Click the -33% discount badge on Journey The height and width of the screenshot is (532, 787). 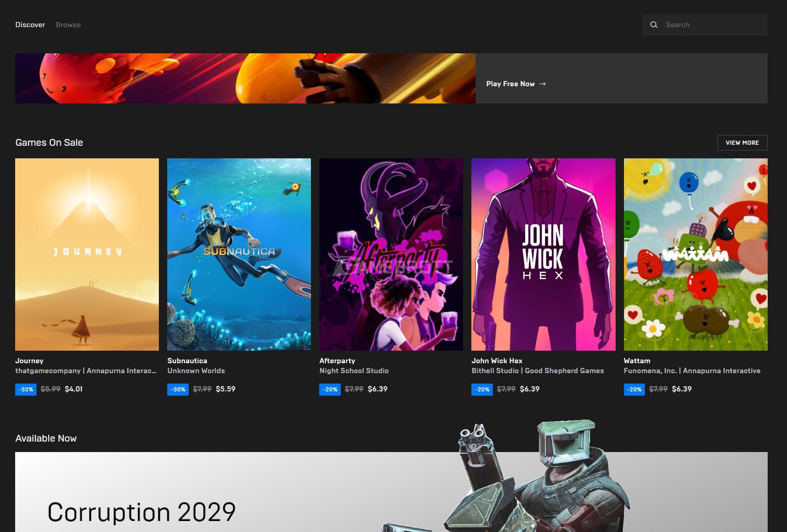[26, 389]
